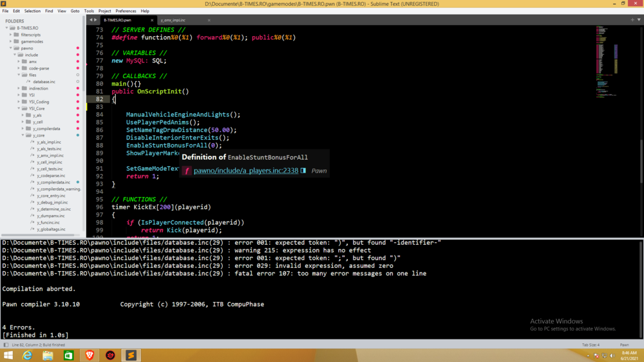The height and width of the screenshot is (362, 644).
Task: Open the File menu
Action: tap(5, 11)
